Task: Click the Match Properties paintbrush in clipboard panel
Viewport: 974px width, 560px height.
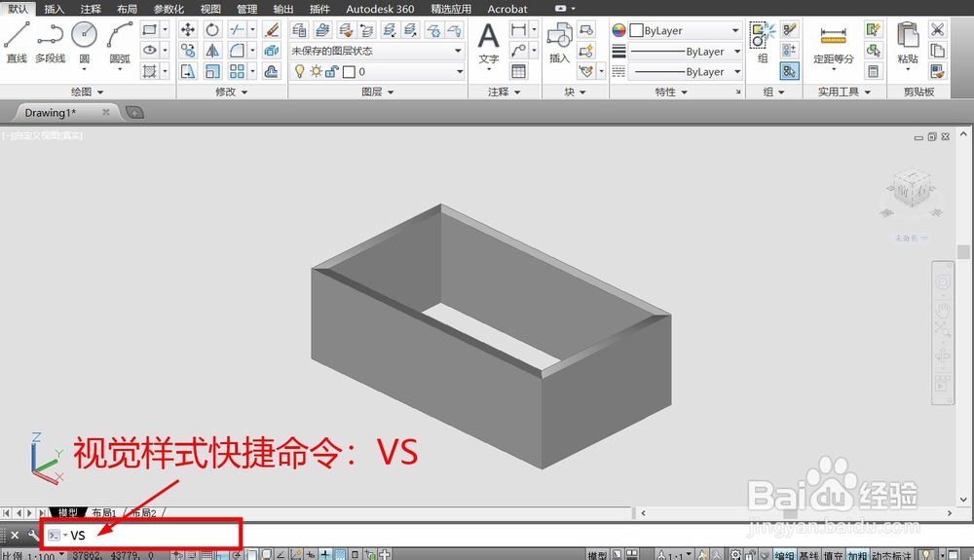Action: point(937,71)
